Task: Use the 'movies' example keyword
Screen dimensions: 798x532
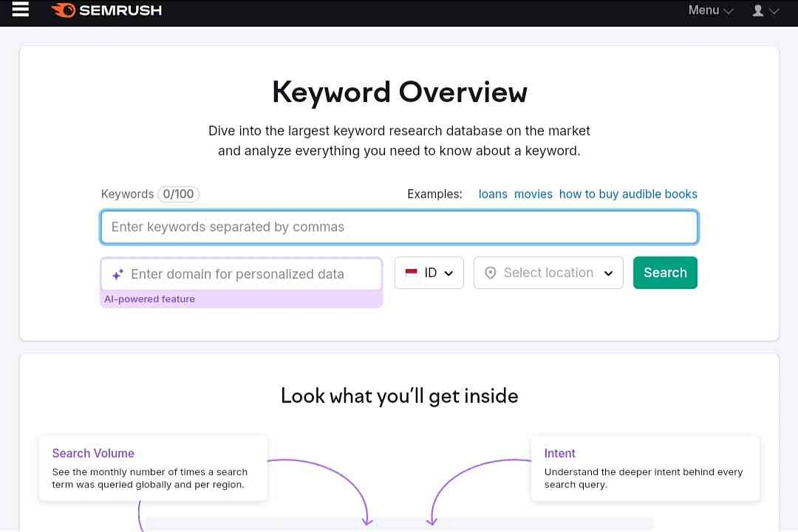Action: click(x=533, y=194)
